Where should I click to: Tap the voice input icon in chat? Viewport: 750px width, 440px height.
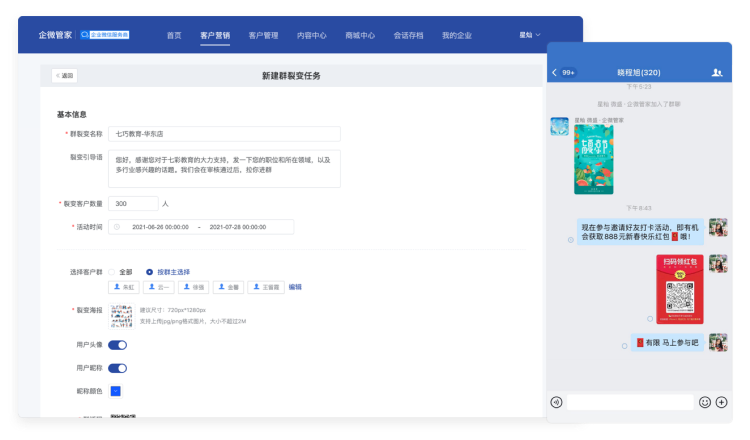[557, 402]
